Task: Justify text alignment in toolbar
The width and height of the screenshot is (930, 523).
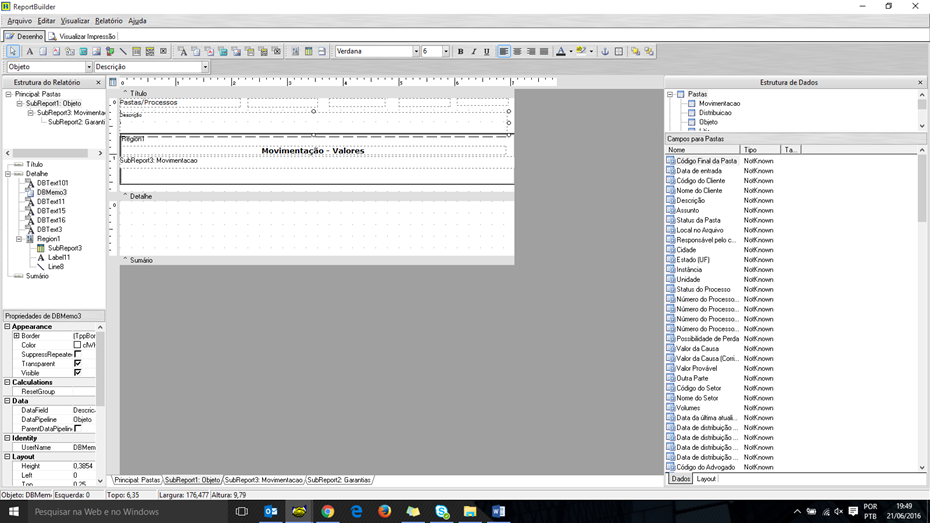Action: tap(544, 52)
